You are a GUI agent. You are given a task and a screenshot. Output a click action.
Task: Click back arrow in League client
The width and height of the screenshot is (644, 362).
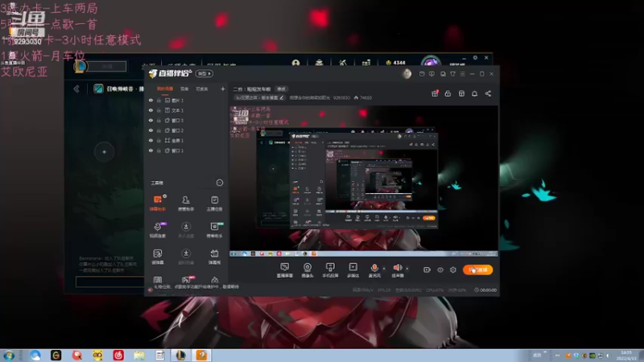(x=76, y=88)
